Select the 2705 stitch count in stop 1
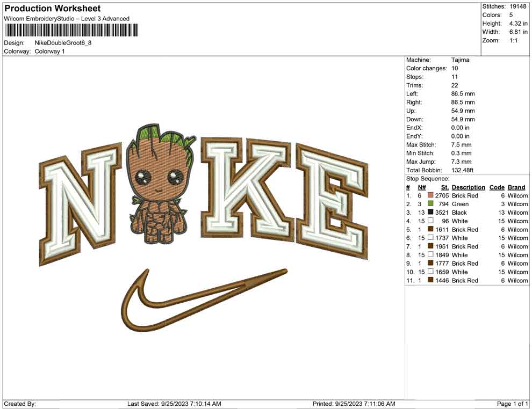532x409 pixels. [442, 195]
